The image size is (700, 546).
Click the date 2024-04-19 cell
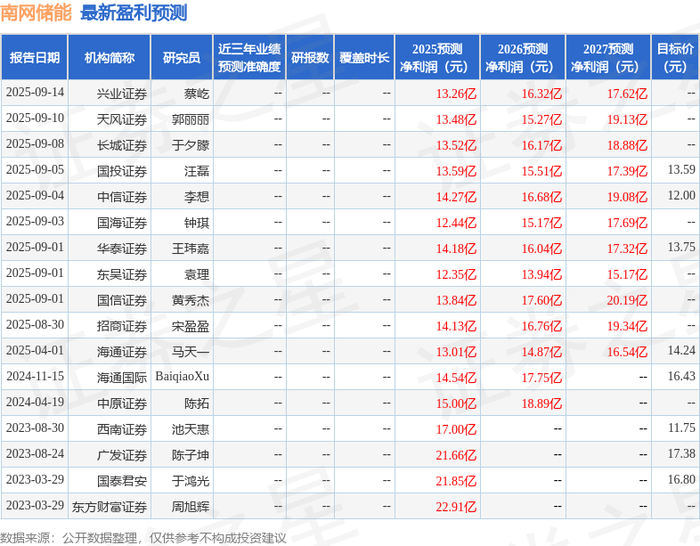pyautogui.click(x=35, y=402)
